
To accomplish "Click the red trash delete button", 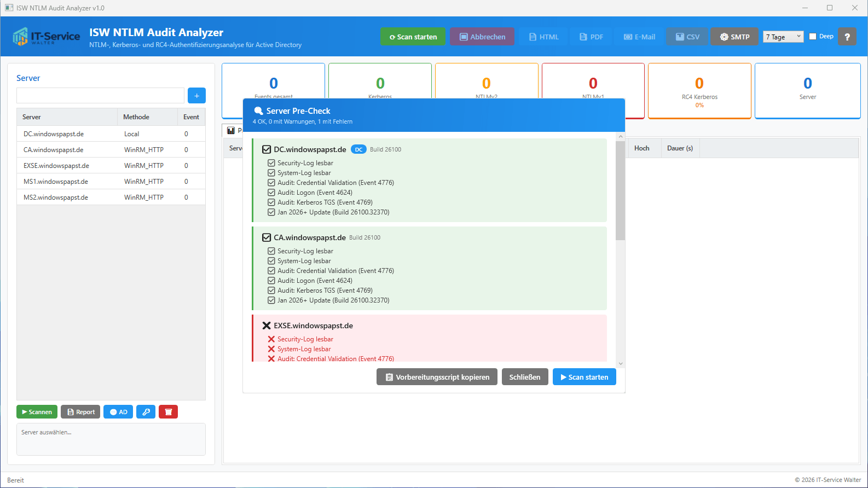I will [168, 412].
